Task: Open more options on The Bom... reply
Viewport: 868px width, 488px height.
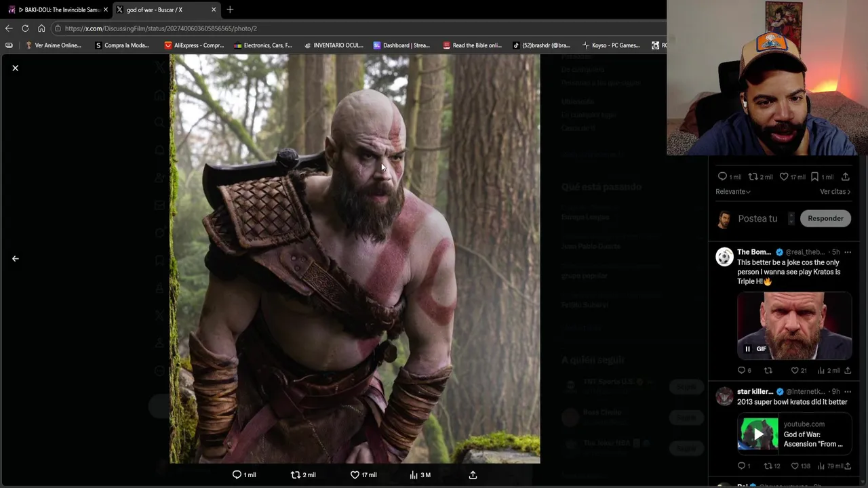Action: click(x=848, y=252)
